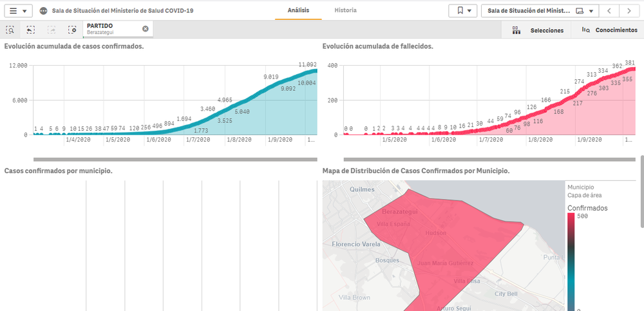Screen dimensions: 644x311
Task: Open the Selecciones tool
Action: click(x=538, y=30)
